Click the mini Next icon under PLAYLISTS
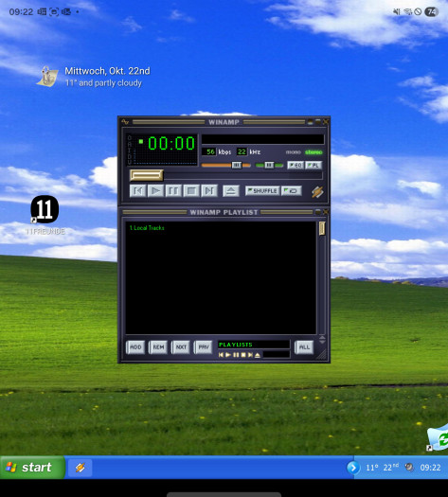Image resolution: width=448 pixels, height=497 pixels. tap(250, 355)
